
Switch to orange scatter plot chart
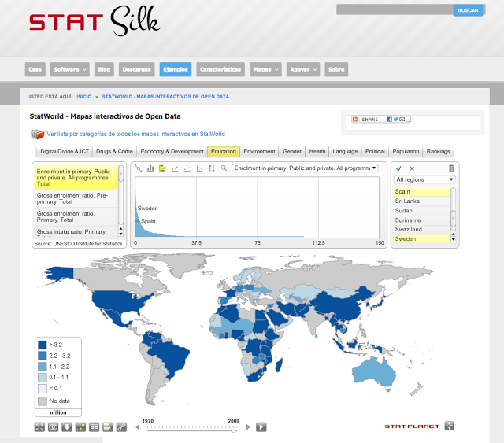point(187,168)
